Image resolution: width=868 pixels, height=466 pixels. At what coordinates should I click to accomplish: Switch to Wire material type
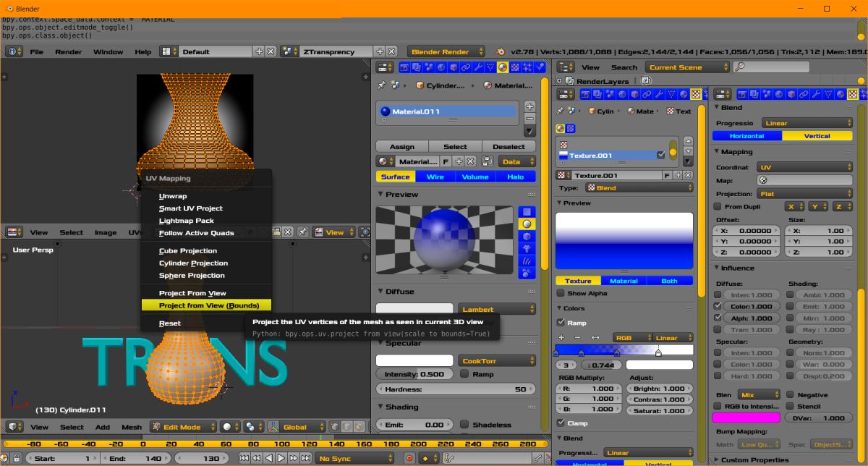point(435,177)
